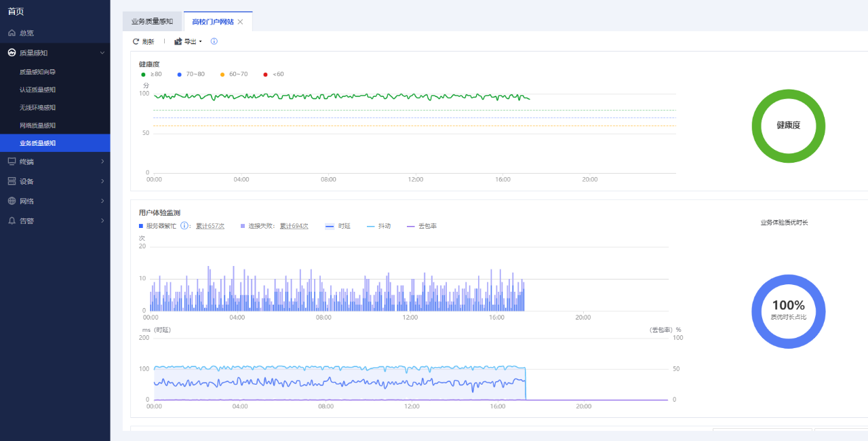868x441 pixels.
Task: Click the 质量感知 sidebar label
Action: point(33,52)
